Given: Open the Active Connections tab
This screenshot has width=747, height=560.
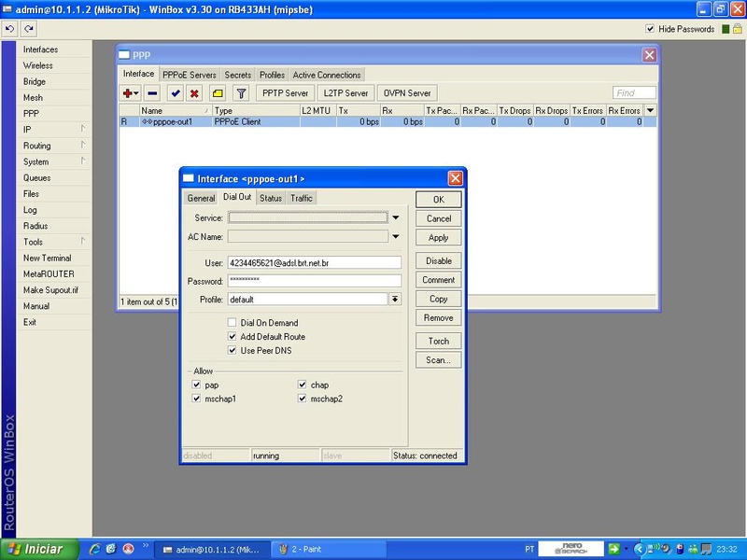Looking at the screenshot, I should pyautogui.click(x=327, y=76).
